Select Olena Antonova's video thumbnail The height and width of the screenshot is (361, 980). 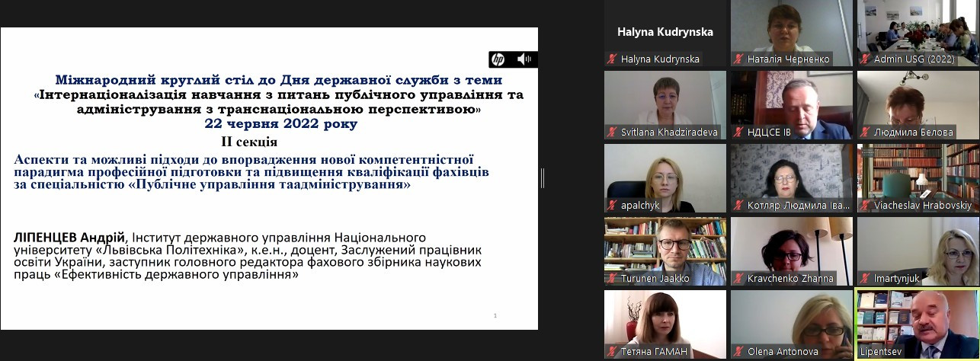click(x=792, y=324)
